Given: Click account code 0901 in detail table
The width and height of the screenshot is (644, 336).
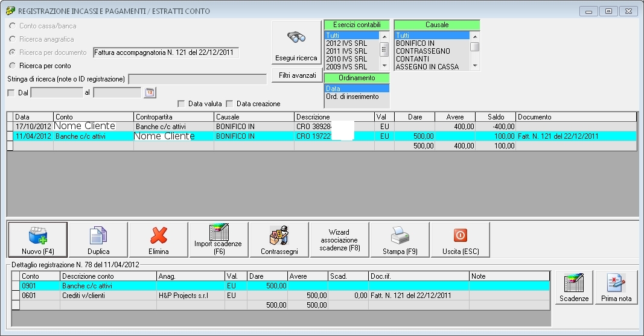Looking at the screenshot, I should tap(40, 285).
